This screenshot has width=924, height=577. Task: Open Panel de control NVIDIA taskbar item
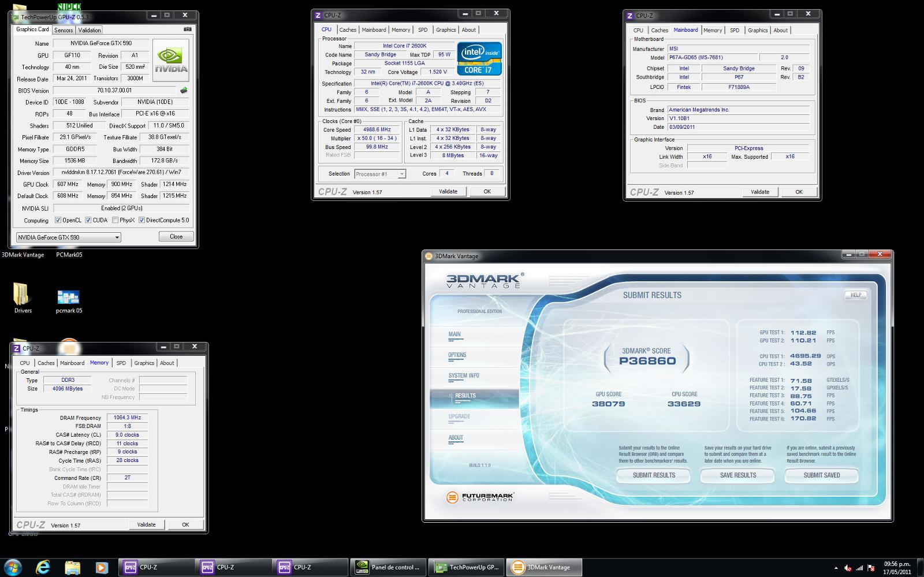click(x=389, y=567)
